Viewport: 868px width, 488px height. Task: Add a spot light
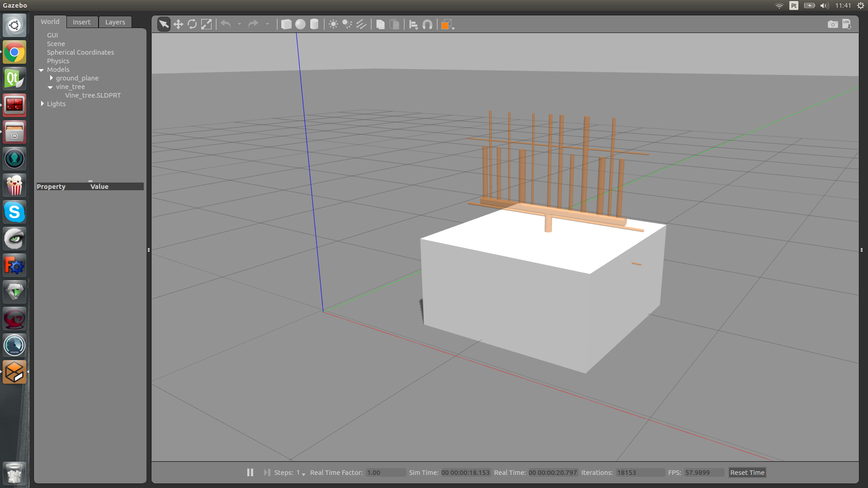[x=347, y=24]
